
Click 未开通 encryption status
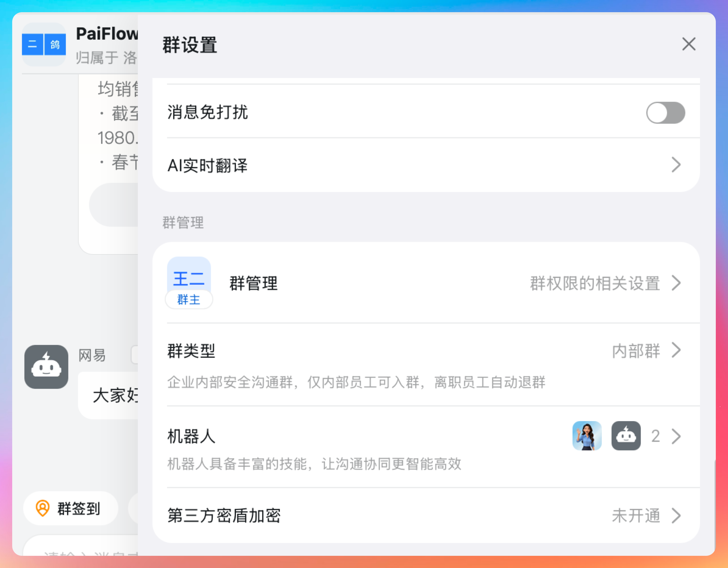[635, 516]
